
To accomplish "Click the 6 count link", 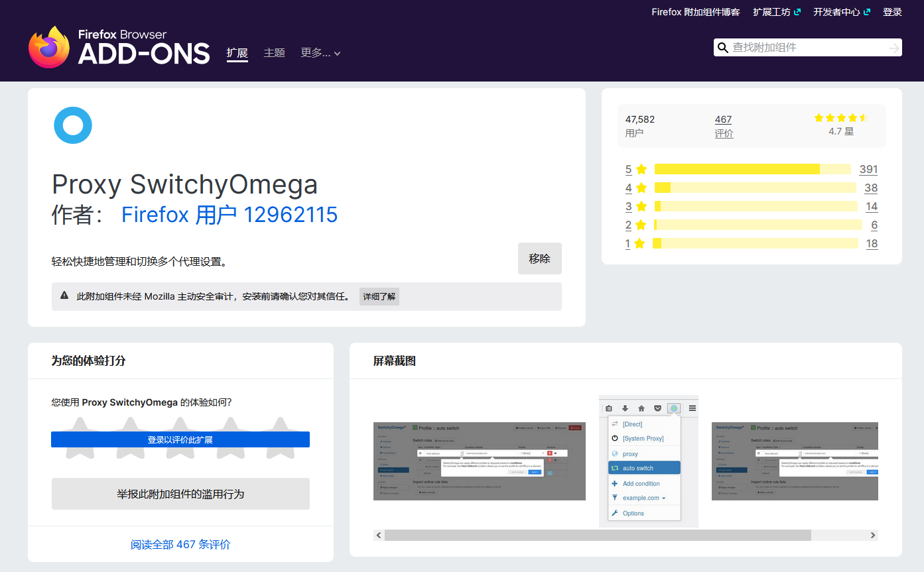I will [874, 225].
